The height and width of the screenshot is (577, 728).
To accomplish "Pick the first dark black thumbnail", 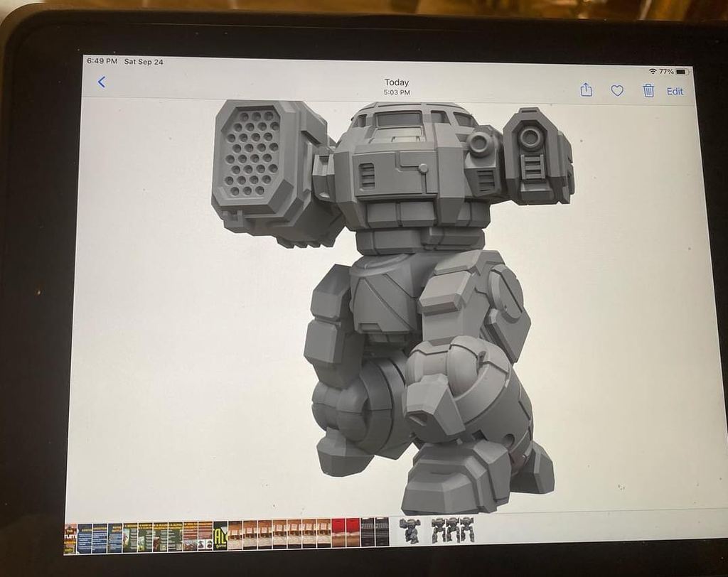I will pos(368,532).
